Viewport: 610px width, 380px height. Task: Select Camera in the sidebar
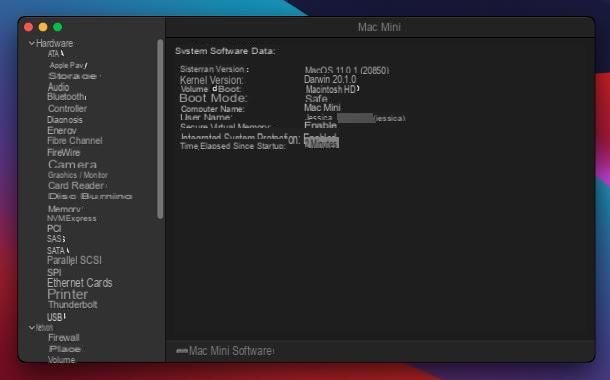[x=72, y=164]
